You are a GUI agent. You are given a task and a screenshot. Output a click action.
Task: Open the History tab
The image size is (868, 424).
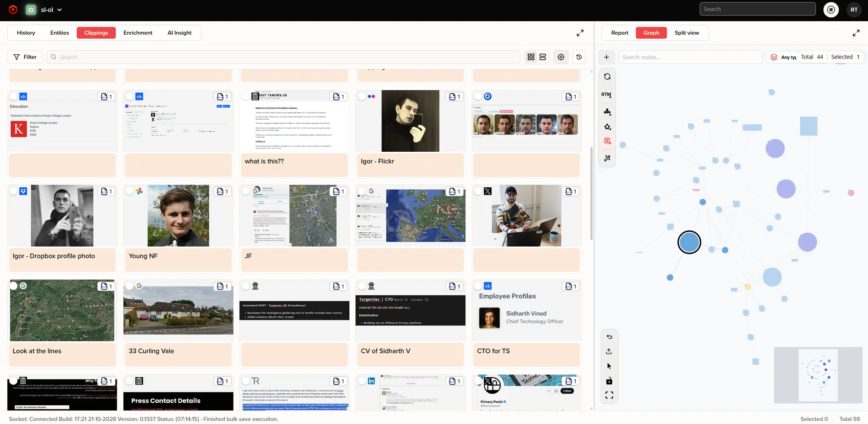tap(26, 33)
